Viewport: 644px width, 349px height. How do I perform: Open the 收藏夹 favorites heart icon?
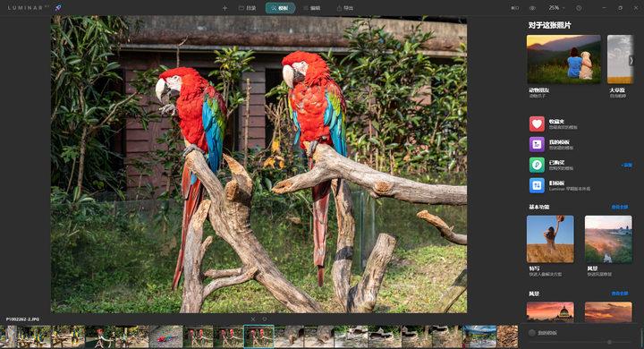click(537, 123)
